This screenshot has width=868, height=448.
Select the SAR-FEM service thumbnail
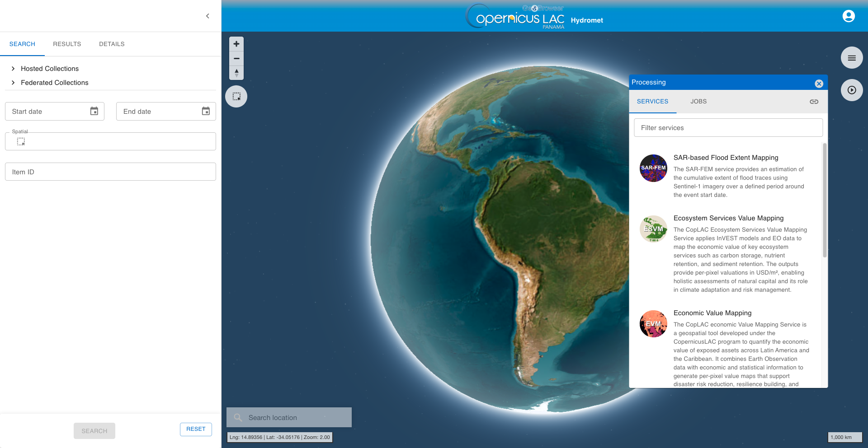coord(653,168)
